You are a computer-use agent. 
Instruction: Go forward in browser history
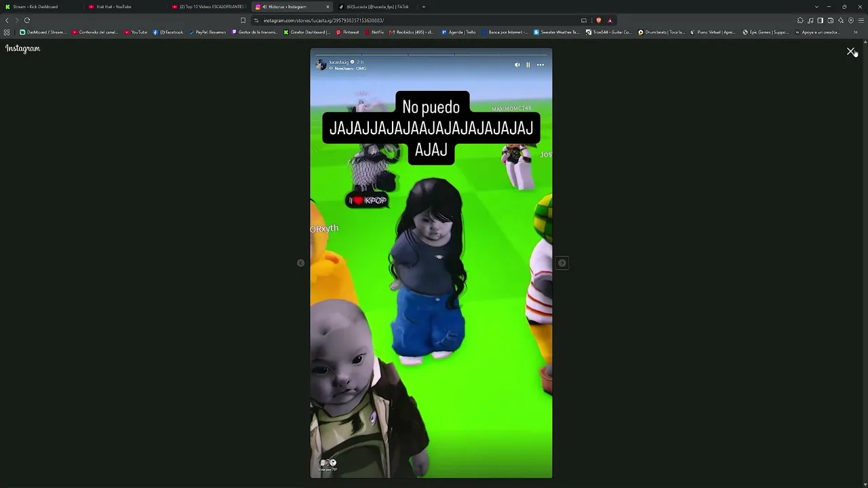click(x=17, y=20)
